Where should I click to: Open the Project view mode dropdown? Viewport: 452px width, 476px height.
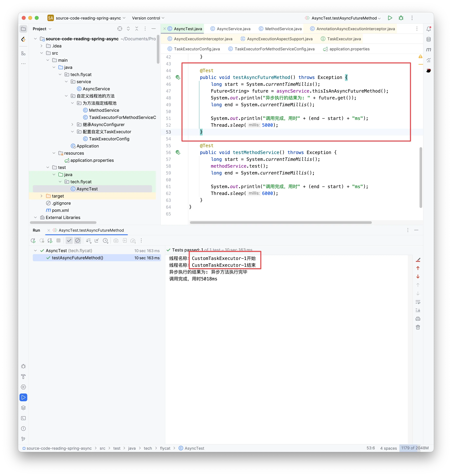coord(42,29)
